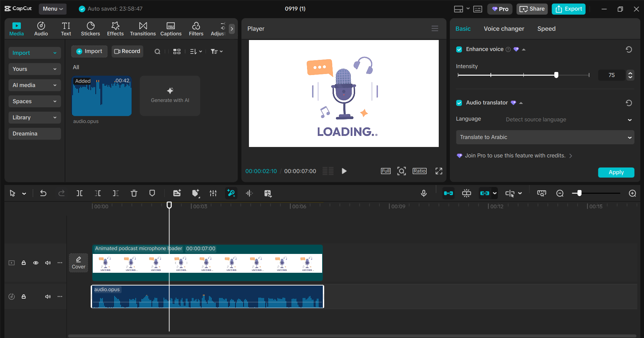644x338 pixels.
Task: Click the Apply button
Action: point(616,172)
